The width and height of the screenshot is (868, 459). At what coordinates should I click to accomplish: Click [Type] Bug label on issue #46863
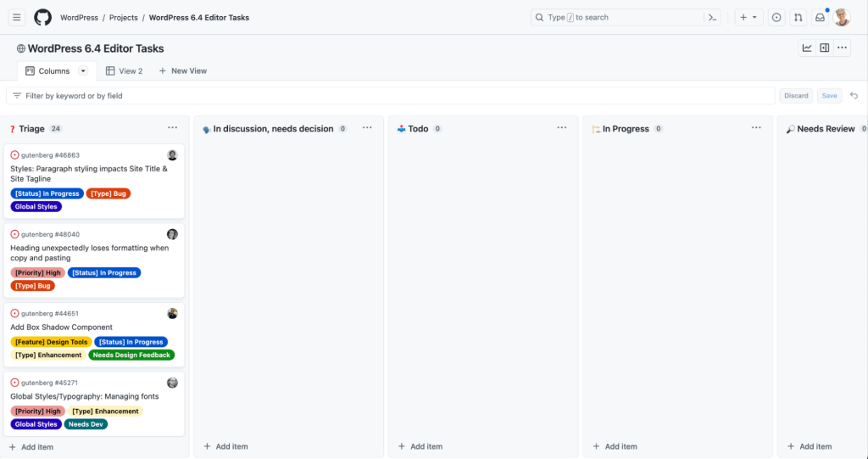(108, 193)
